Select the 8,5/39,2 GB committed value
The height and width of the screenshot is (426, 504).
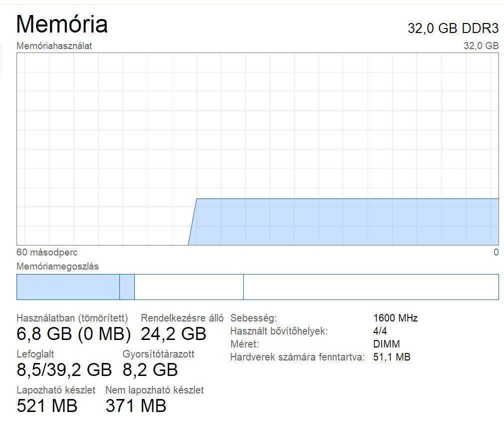pos(64,369)
